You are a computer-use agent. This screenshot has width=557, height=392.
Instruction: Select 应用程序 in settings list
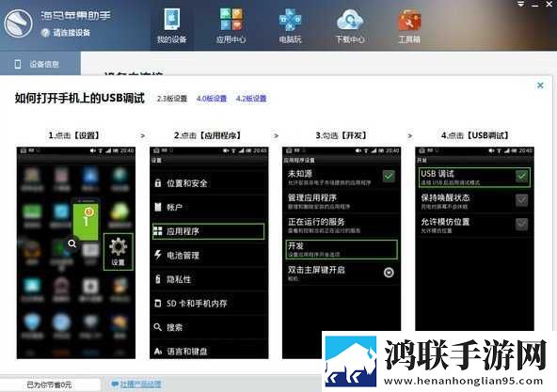(x=209, y=231)
